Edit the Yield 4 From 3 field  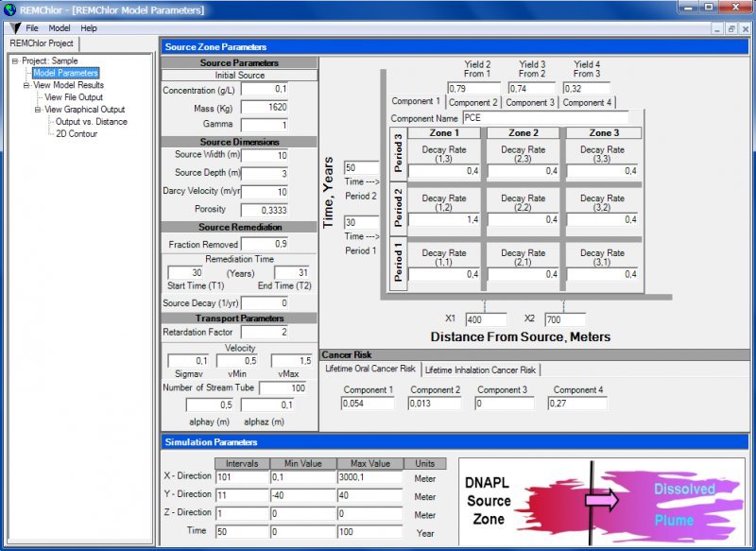point(587,88)
